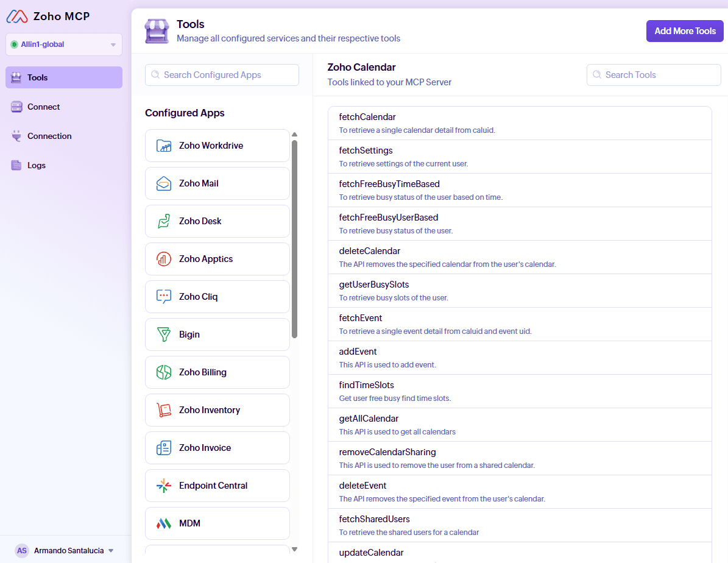The height and width of the screenshot is (563, 728).
Task: Click the Endpoint Central icon
Action: [x=164, y=486]
